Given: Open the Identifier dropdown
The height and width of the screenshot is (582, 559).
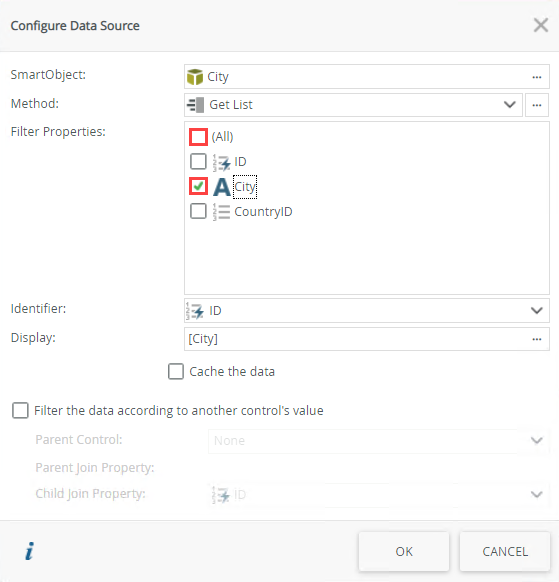Looking at the screenshot, I should (367, 311).
